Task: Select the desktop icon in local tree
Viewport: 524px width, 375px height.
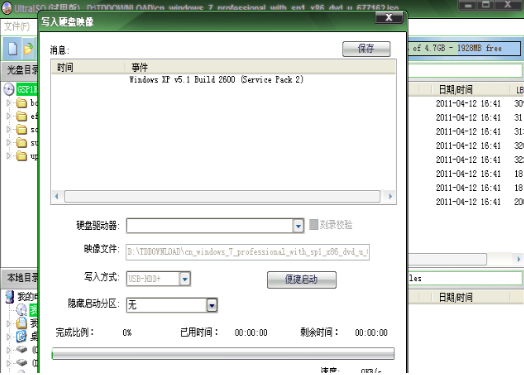Action: [22, 336]
